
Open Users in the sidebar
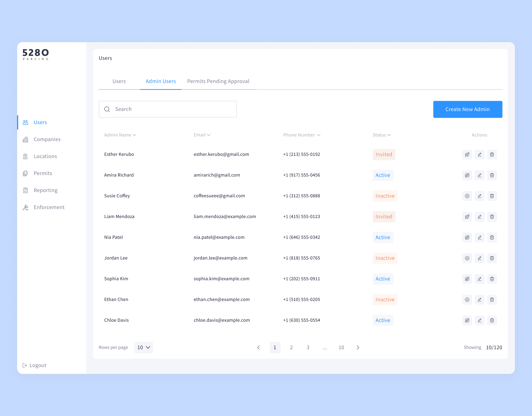coord(40,122)
